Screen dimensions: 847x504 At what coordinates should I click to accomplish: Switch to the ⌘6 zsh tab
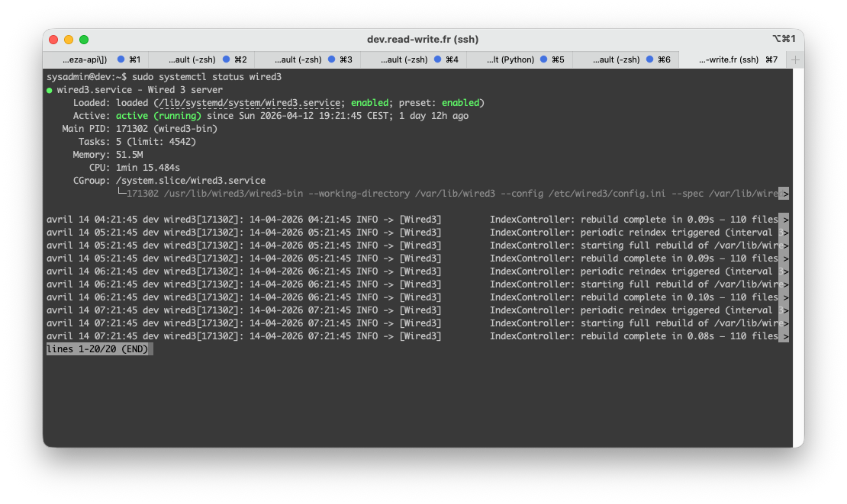click(618, 59)
